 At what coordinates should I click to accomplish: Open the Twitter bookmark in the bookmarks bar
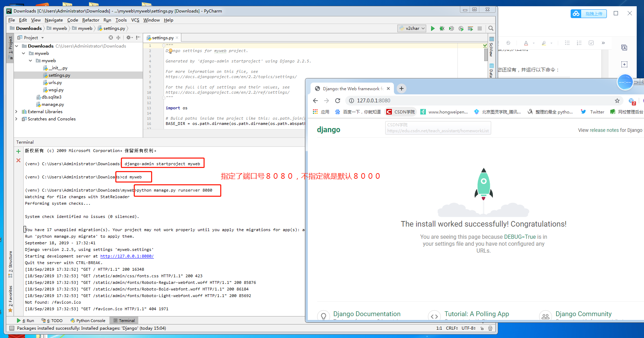593,112
